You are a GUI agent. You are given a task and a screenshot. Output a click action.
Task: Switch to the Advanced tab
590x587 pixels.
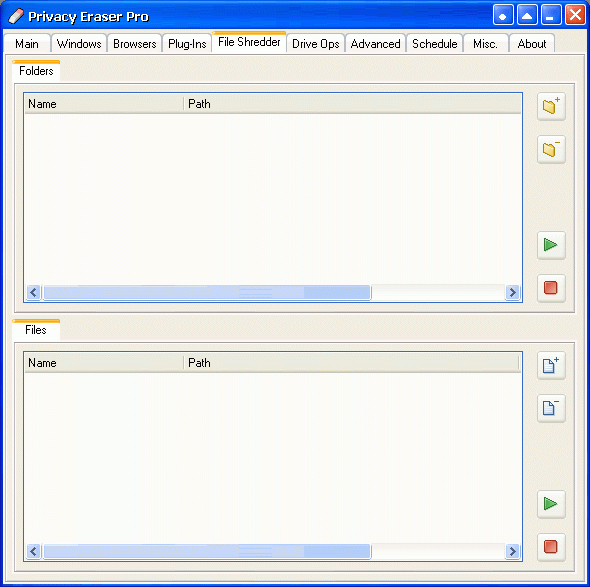point(376,44)
